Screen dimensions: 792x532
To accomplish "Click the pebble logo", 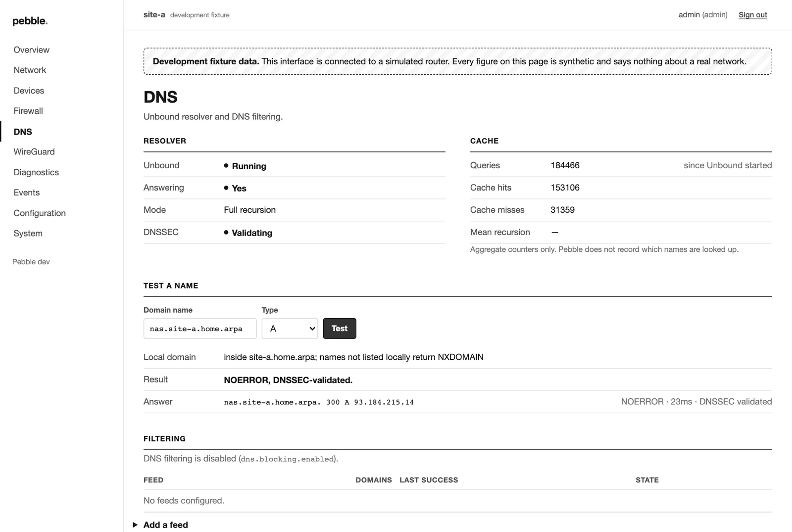I will tap(30, 21).
